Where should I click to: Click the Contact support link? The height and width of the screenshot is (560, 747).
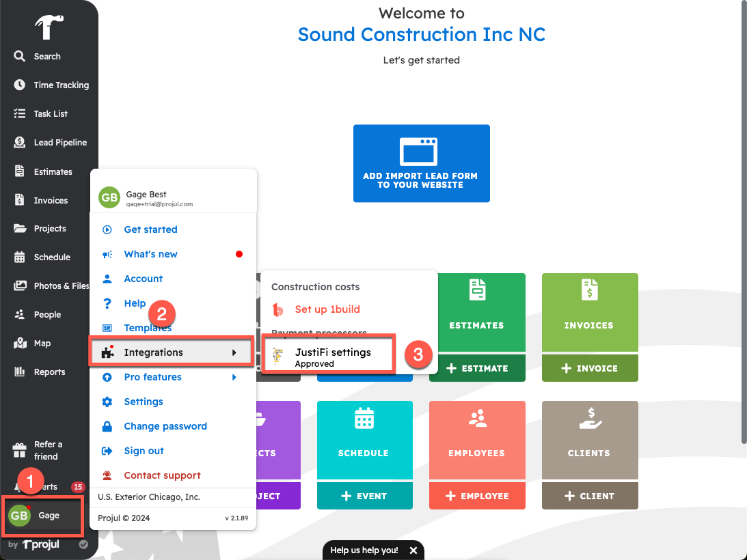pos(162,475)
